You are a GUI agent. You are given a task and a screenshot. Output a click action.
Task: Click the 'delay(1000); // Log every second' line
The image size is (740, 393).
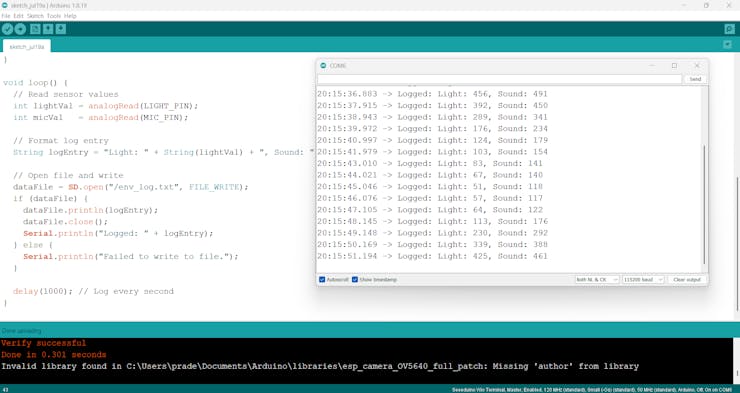[93, 292]
